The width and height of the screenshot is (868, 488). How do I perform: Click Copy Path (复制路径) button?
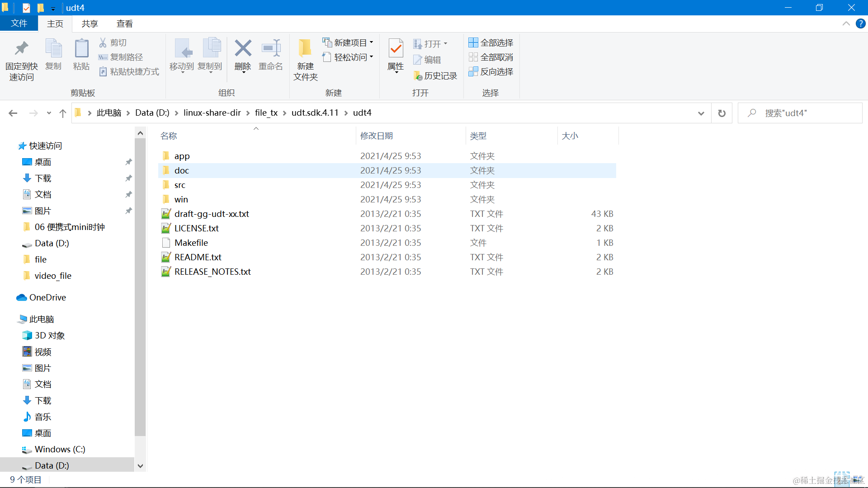[x=121, y=57]
